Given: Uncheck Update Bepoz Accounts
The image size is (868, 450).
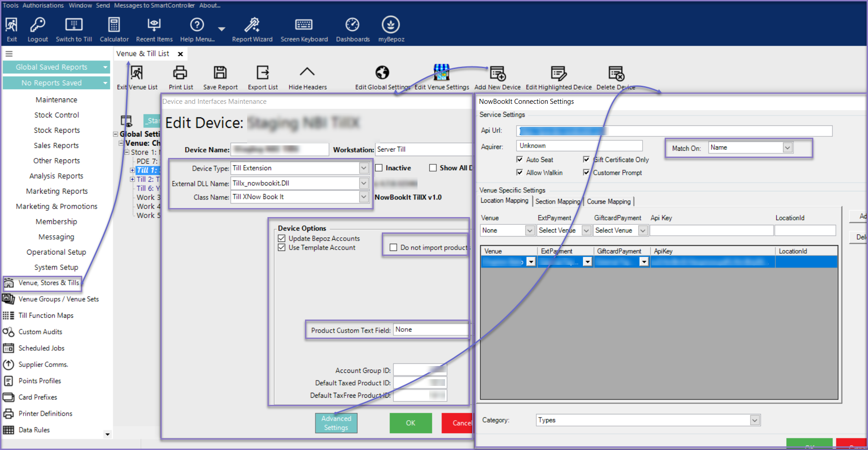Looking at the screenshot, I should (x=282, y=238).
